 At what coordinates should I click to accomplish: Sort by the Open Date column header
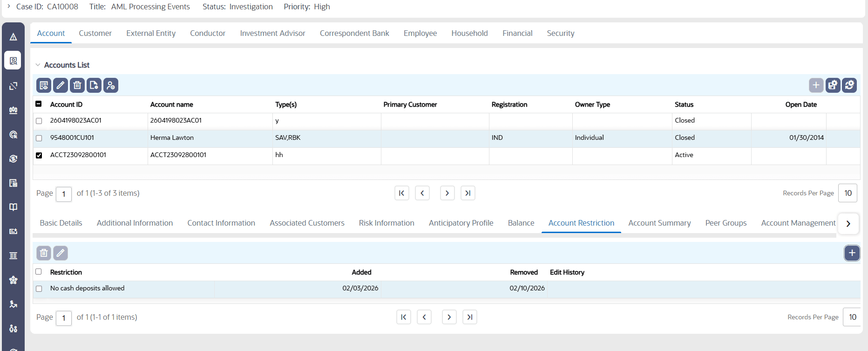801,104
